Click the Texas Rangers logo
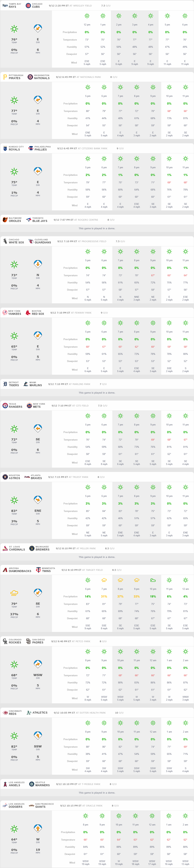The height and width of the screenshot is (868, 194). point(5,406)
